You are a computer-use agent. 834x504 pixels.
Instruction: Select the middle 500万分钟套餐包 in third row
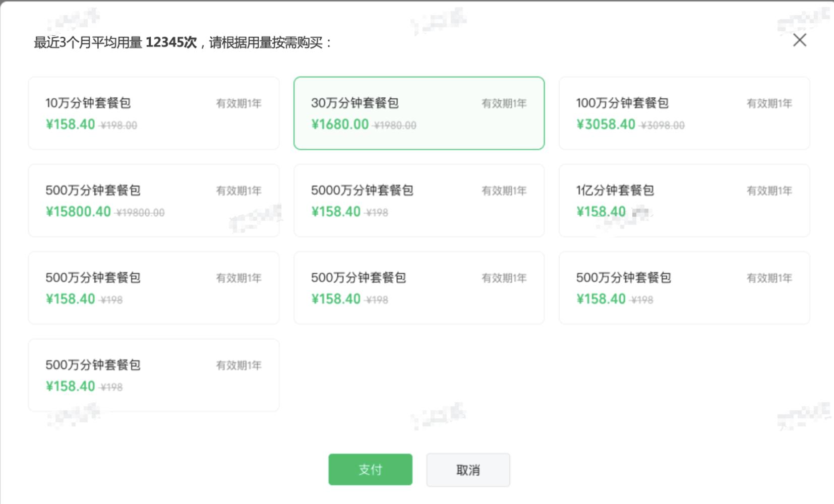click(419, 287)
